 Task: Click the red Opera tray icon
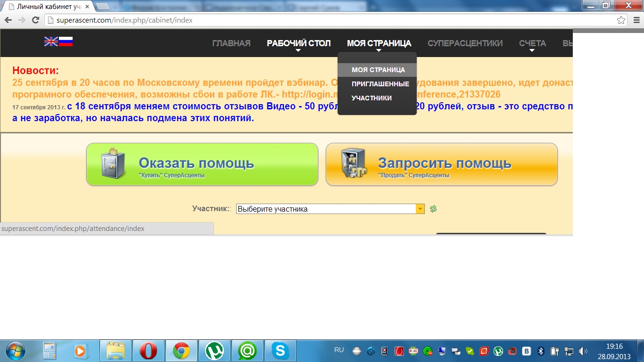point(399,351)
